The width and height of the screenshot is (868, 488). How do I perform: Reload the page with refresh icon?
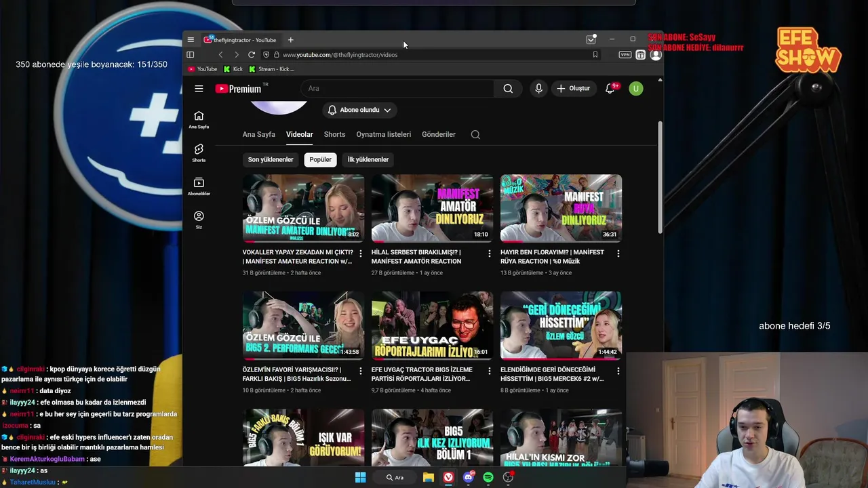tap(252, 55)
